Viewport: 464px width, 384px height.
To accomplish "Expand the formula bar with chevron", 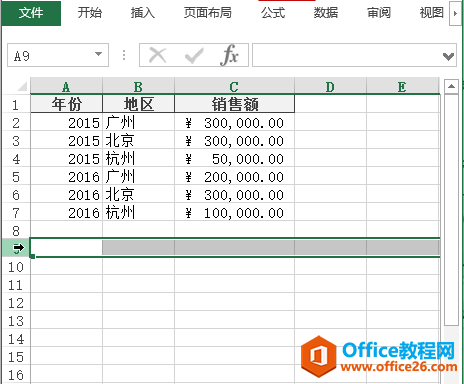I will pos(449,56).
